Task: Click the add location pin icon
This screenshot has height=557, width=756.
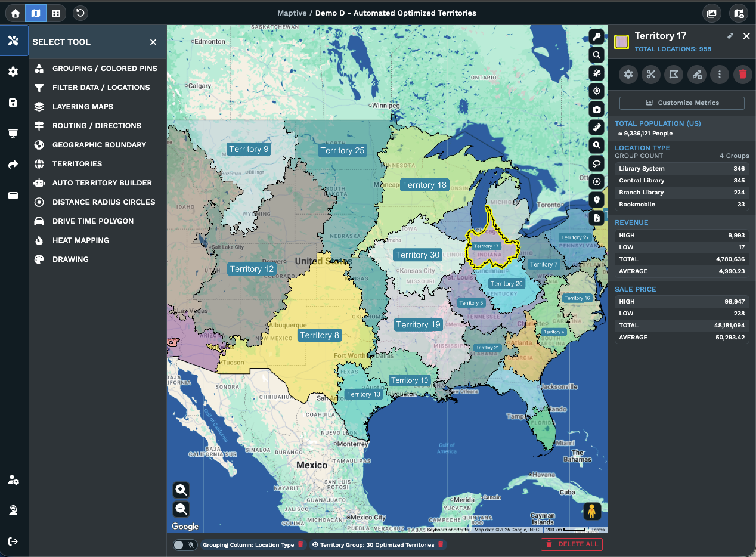Action: (x=597, y=200)
